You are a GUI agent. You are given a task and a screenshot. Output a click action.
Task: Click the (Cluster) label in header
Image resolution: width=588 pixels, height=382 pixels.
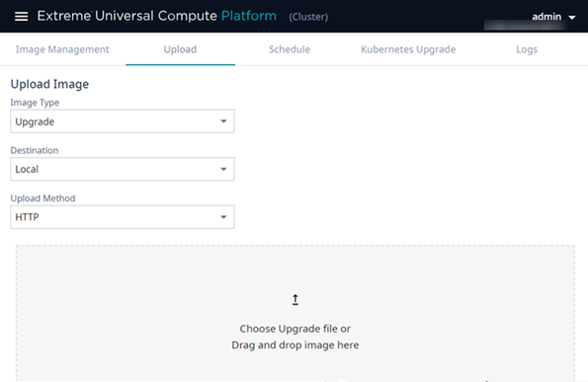[x=308, y=17]
